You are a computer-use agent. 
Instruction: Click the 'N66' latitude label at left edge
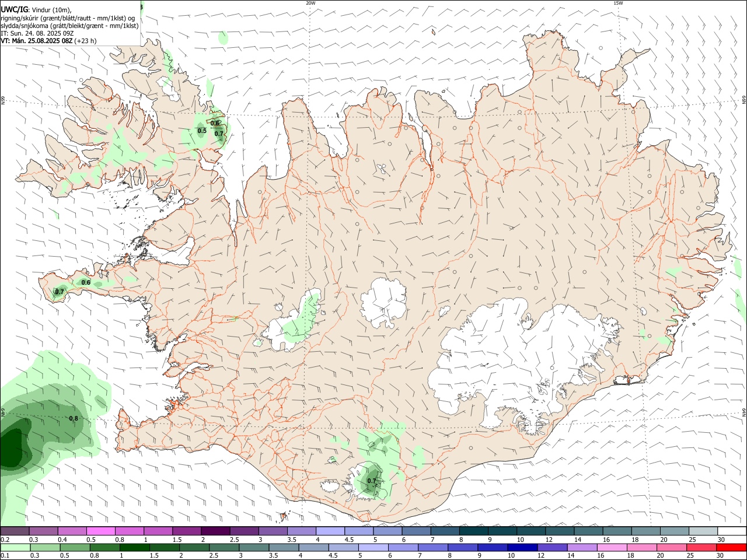pos(3,101)
